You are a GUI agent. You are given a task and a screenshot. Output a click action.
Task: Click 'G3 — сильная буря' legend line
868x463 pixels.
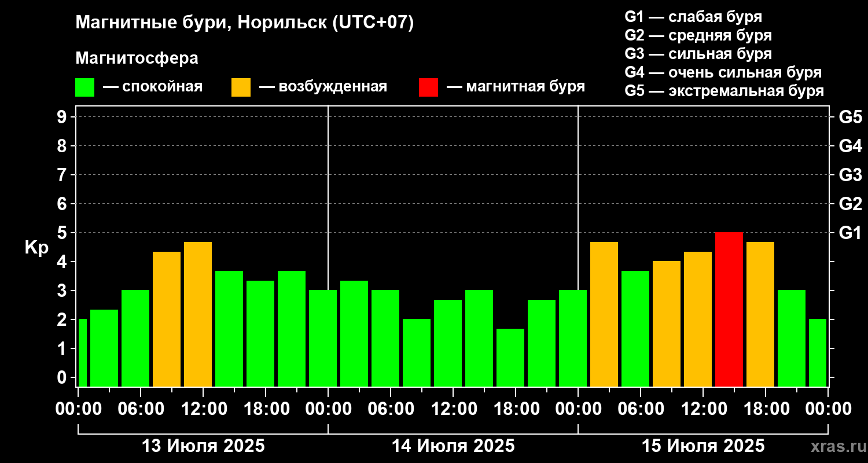click(x=698, y=54)
